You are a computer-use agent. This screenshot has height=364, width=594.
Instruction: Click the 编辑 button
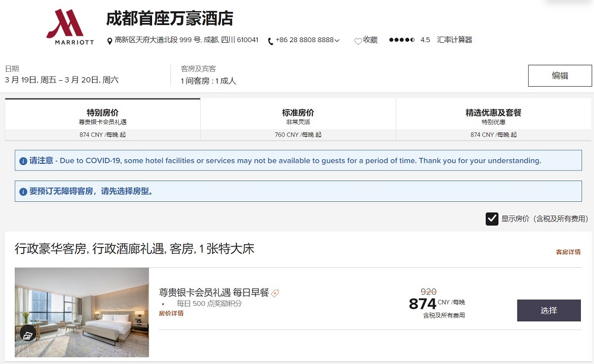click(x=560, y=76)
